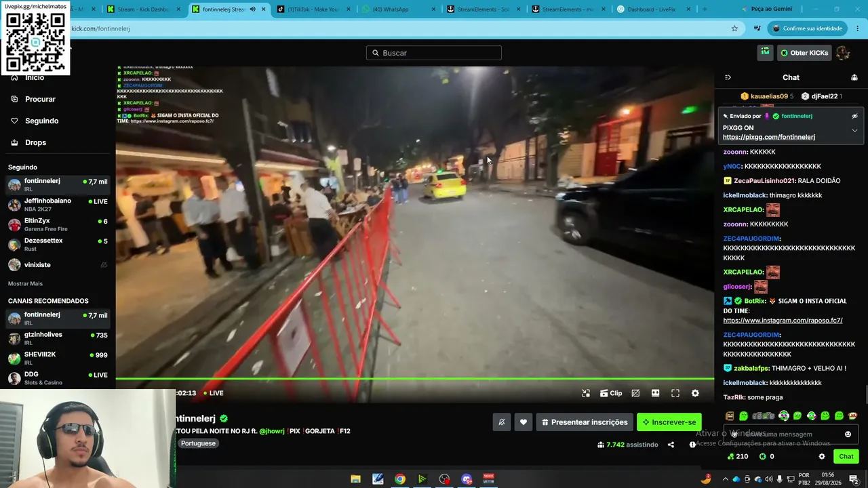Enter fullscreen video mode
Viewport: 868px width, 488px height.
[675, 393]
